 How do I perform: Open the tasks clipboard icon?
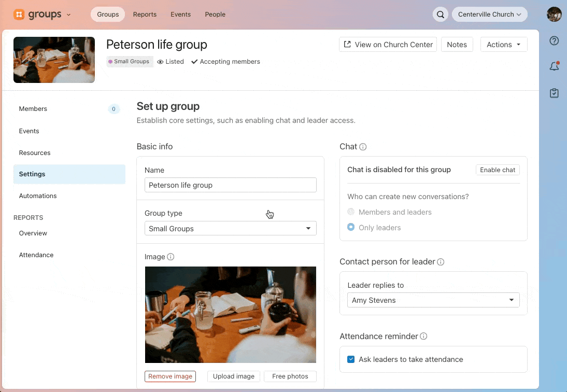554,93
